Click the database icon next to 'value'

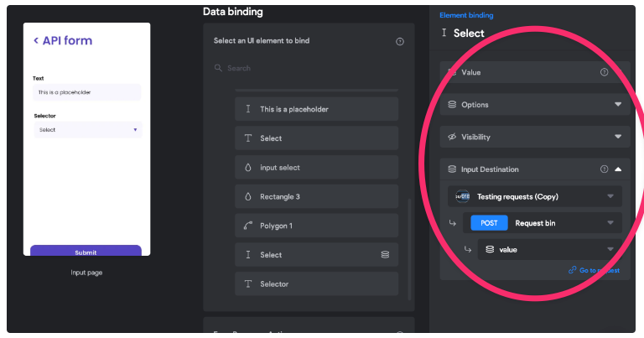[490, 249]
